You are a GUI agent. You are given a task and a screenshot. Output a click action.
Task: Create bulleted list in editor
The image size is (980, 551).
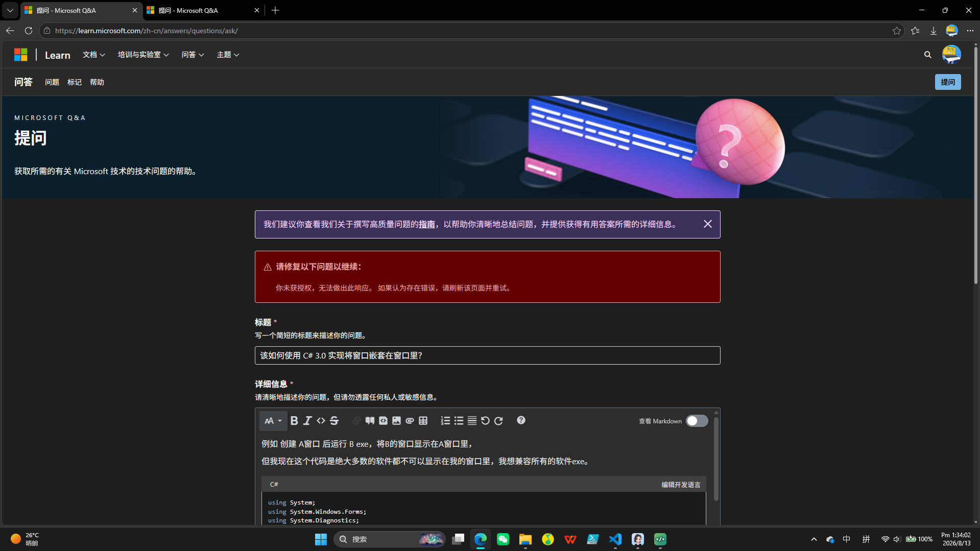pyautogui.click(x=459, y=421)
